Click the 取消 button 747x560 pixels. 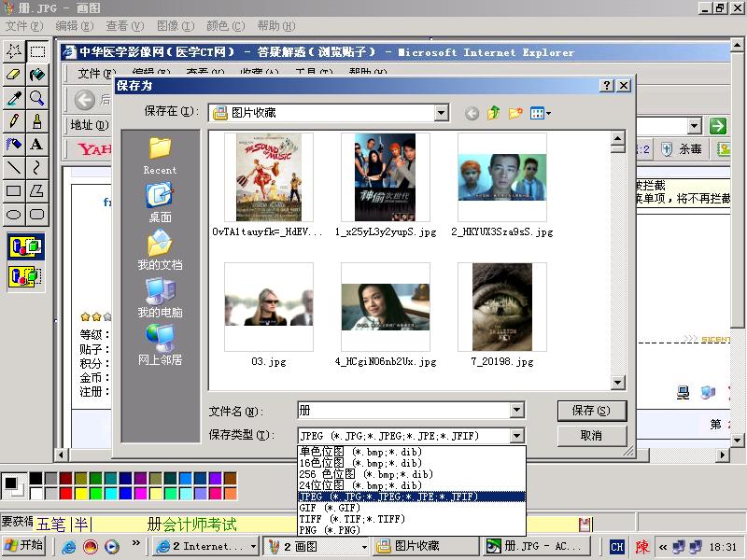point(592,435)
